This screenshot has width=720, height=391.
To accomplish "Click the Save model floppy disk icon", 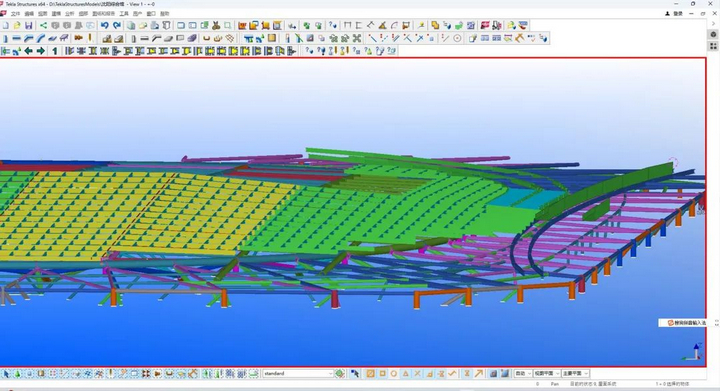I will pos(28,25).
